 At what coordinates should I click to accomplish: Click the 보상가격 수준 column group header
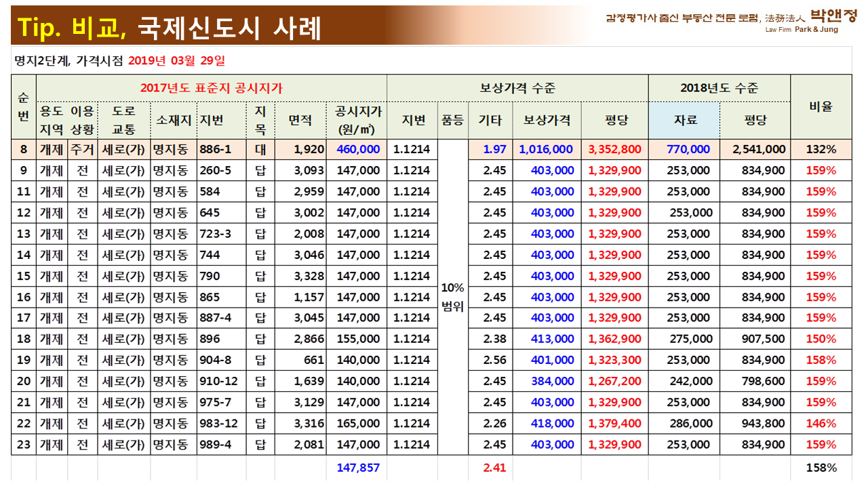click(517, 87)
